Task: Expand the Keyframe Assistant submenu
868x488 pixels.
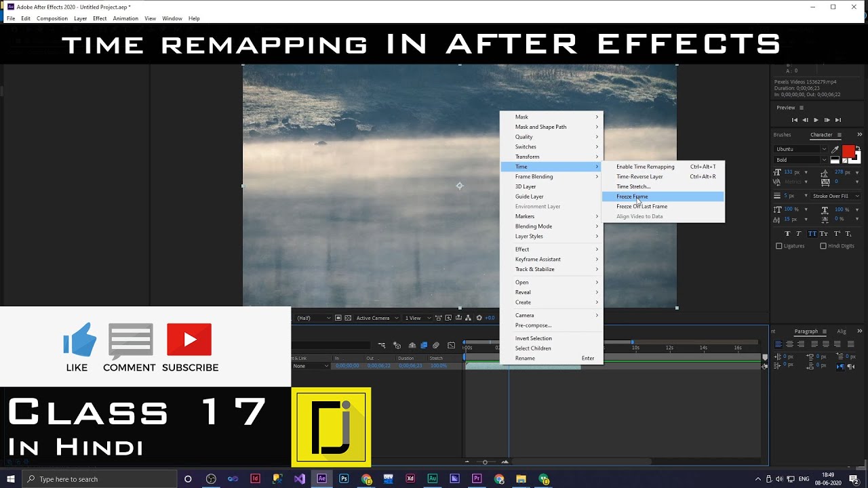Action: click(551, 260)
